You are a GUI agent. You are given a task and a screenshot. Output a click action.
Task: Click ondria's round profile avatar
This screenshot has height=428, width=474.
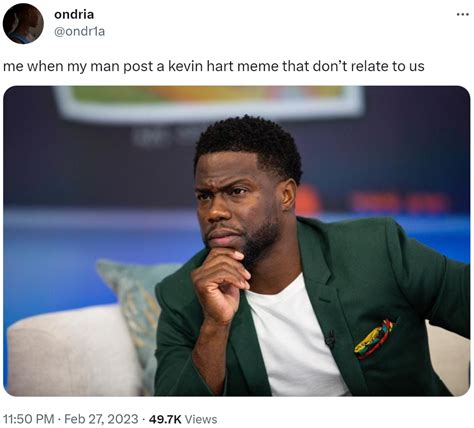(x=23, y=24)
